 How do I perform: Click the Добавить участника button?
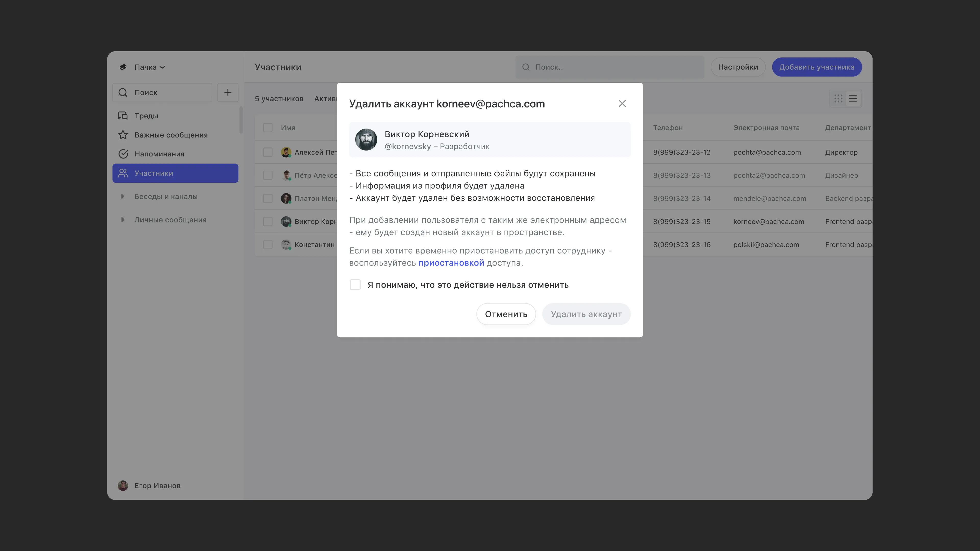tap(816, 67)
